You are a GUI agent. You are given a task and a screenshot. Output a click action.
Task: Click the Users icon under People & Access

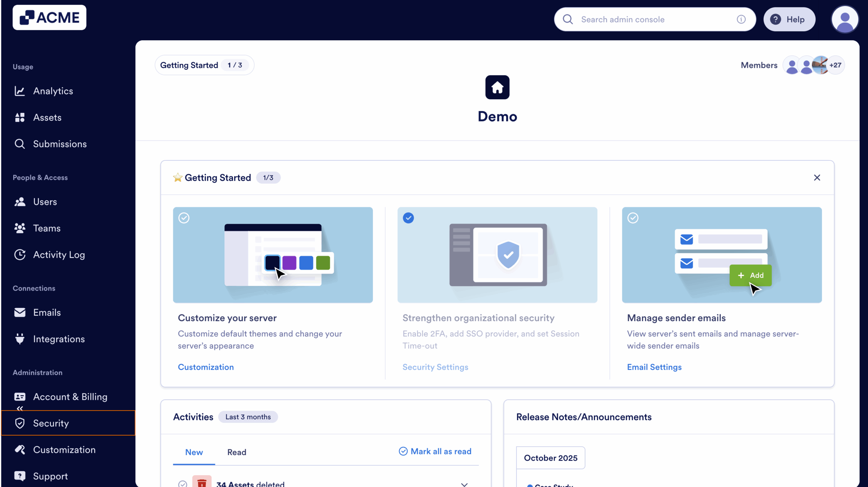[20, 201]
